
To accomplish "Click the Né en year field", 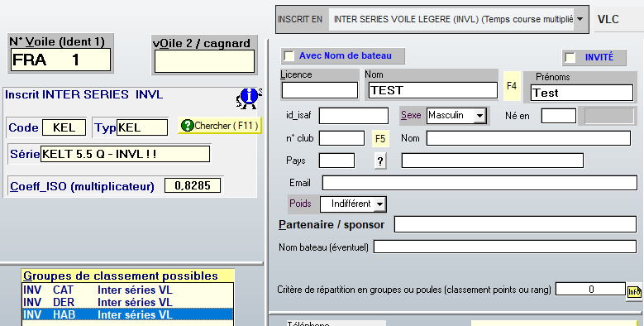I will click(x=559, y=116).
